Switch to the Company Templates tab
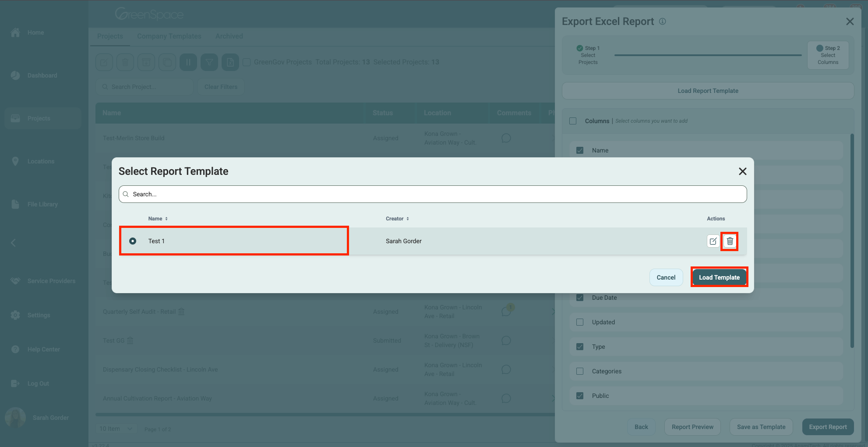 coord(169,36)
